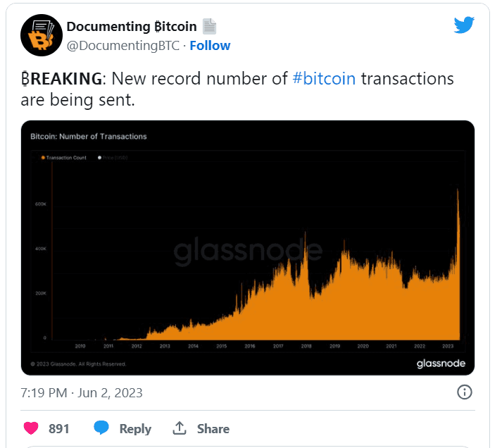Click the Share text label
Screen dimensions: 502x448
tap(213, 428)
